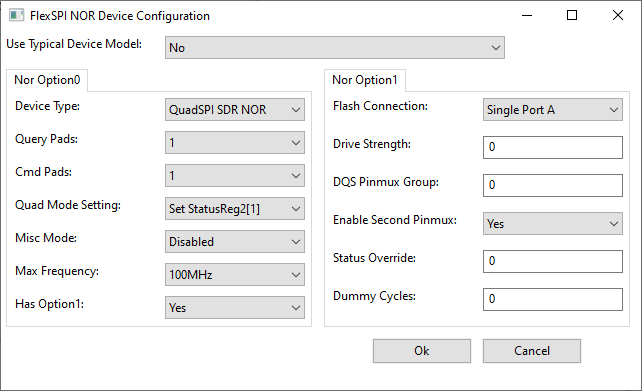
Task: Open the Cmd Pads dropdown
Action: click(x=235, y=176)
